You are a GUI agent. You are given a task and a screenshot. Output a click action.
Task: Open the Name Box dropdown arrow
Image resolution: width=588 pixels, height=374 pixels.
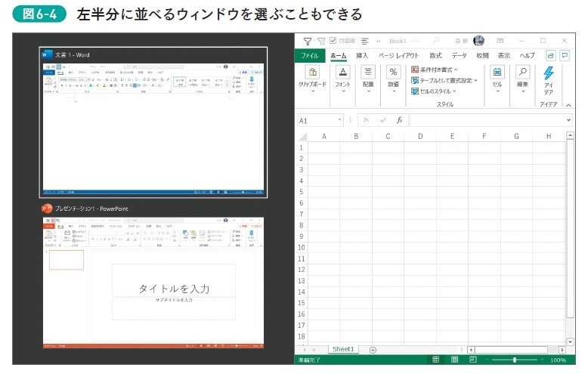[x=340, y=120]
